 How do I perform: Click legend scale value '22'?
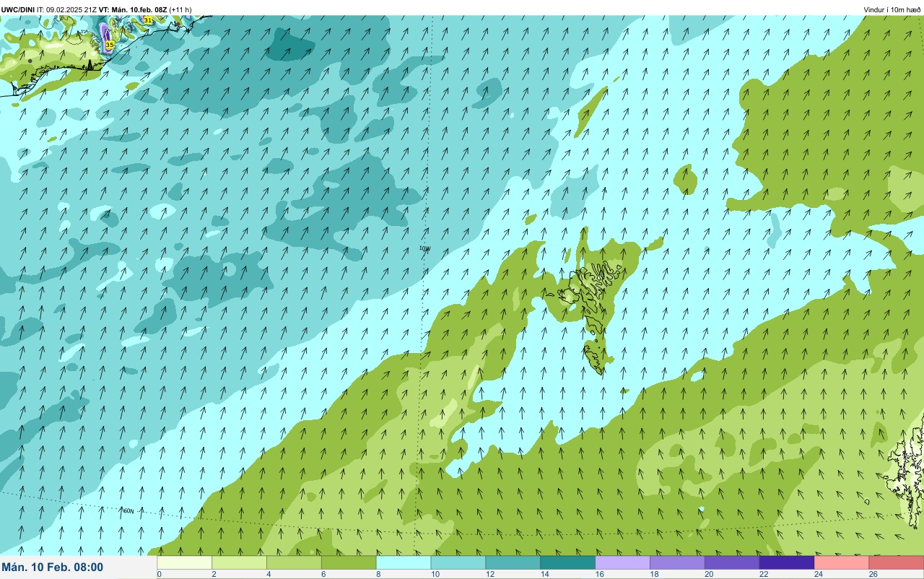[x=764, y=574]
